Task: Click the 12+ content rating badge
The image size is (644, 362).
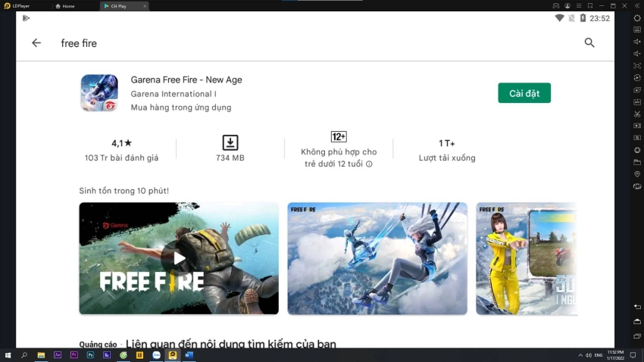Action: 339,136
